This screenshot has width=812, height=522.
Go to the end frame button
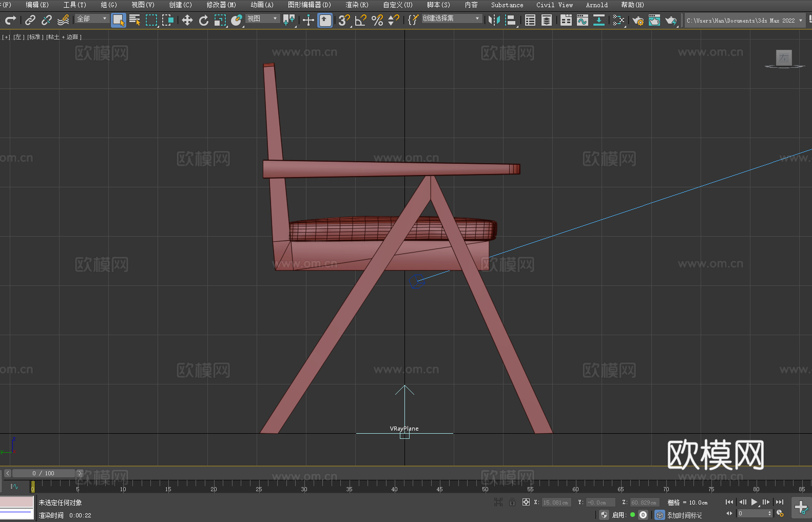pyautogui.click(x=780, y=502)
